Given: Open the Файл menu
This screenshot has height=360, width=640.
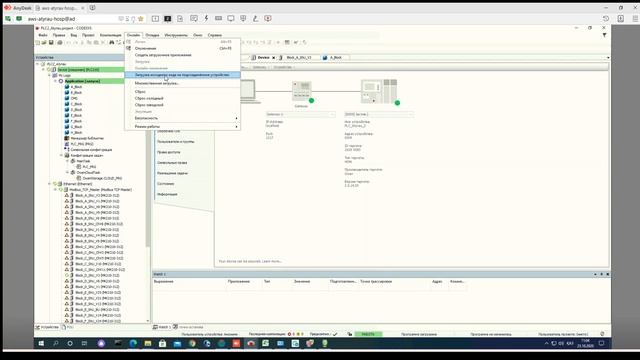Looking at the screenshot, I should 42,36.
